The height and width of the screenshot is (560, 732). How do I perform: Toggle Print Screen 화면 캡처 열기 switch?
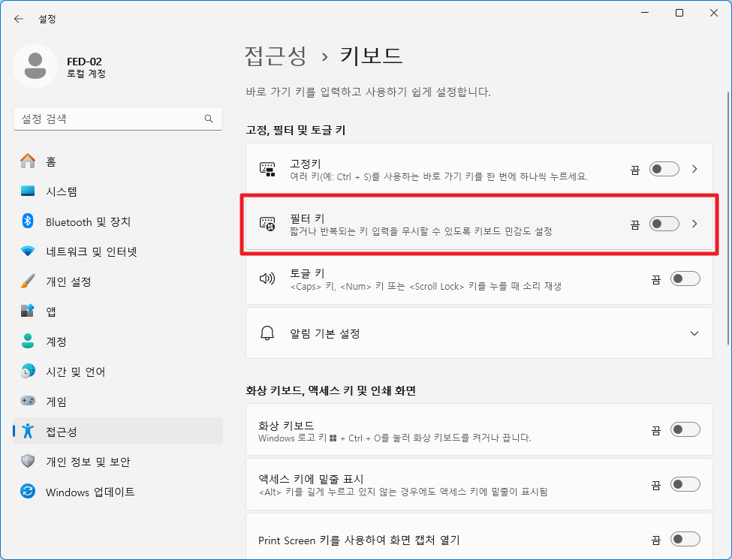click(x=685, y=540)
